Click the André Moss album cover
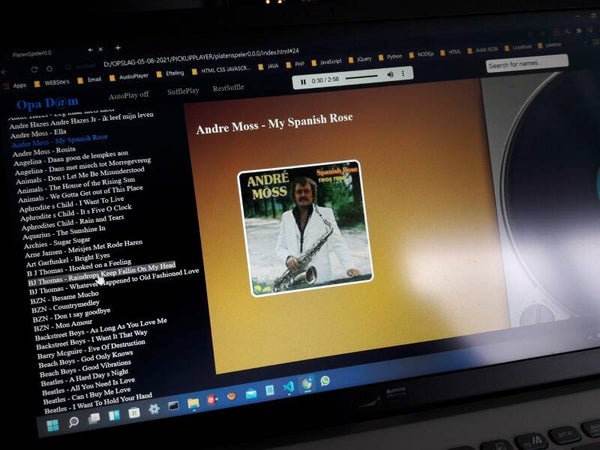 305,228
